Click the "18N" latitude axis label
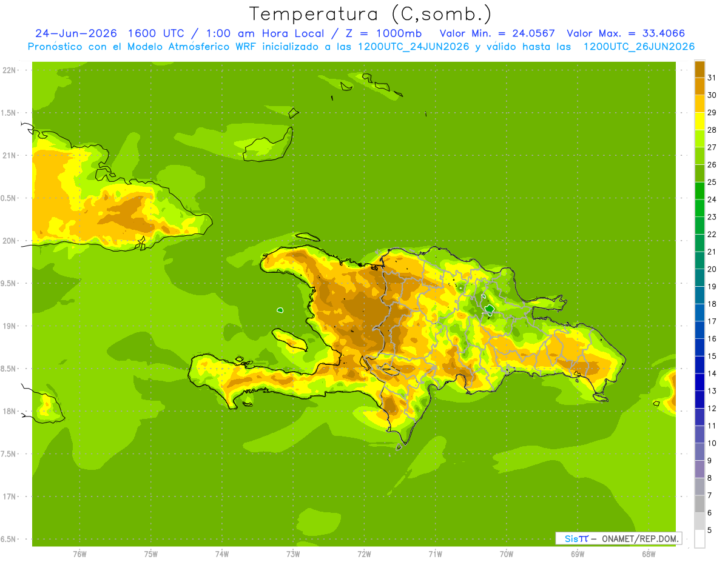 10,411
